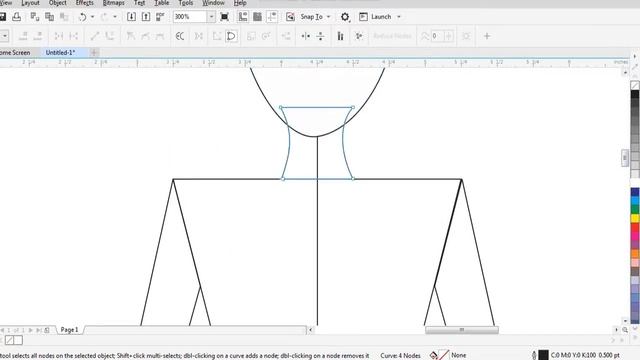Open the Bitmaps menu
The image size is (640, 360).
click(113, 3)
